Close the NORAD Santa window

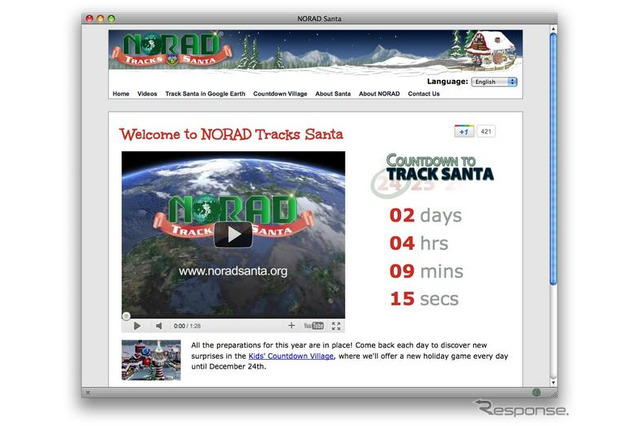[x=89, y=18]
